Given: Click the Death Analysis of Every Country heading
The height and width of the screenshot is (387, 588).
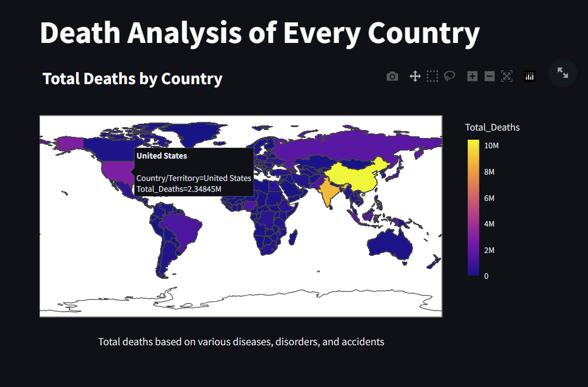Looking at the screenshot, I should 260,33.
